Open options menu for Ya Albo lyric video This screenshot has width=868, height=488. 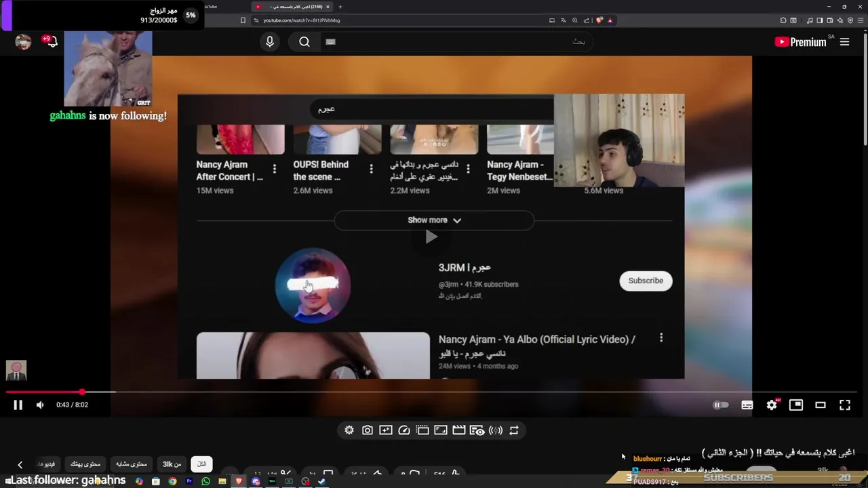661,338
